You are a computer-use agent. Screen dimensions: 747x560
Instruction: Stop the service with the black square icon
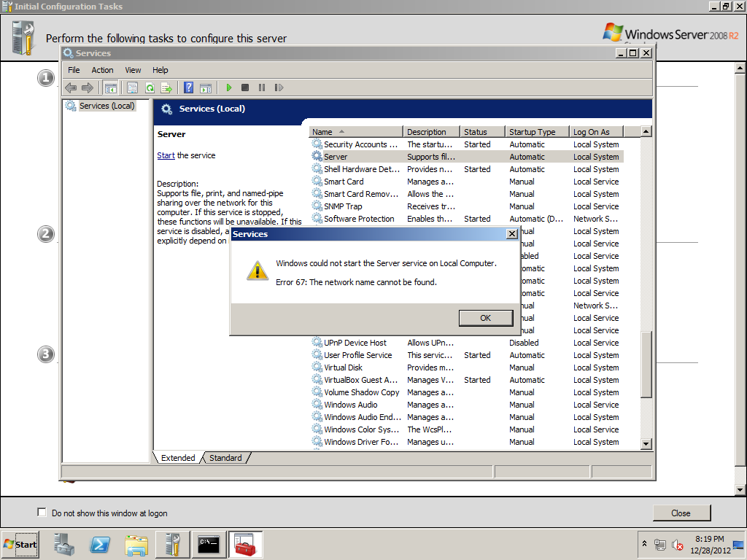click(x=247, y=87)
